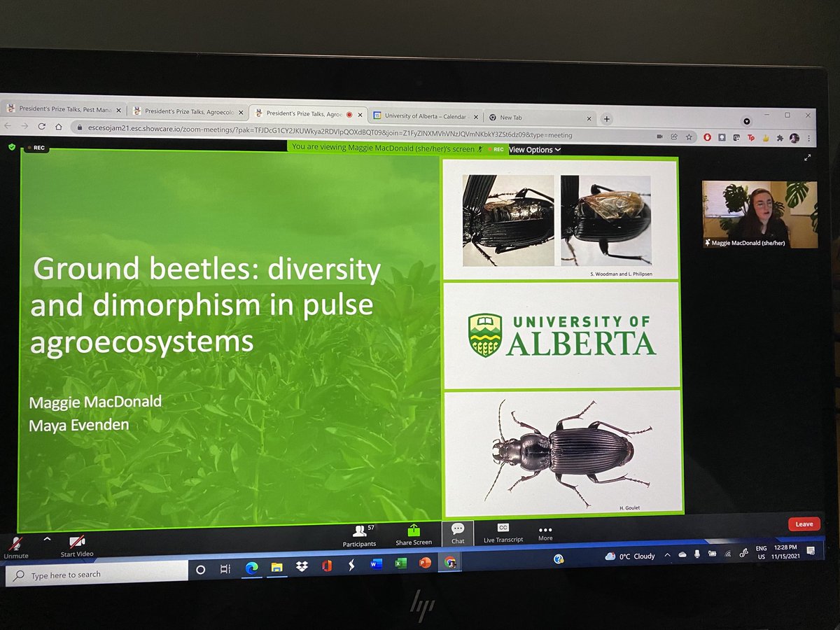Expand audio options caret next to Unmute
The width and height of the screenshot is (840, 630).
click(x=47, y=540)
